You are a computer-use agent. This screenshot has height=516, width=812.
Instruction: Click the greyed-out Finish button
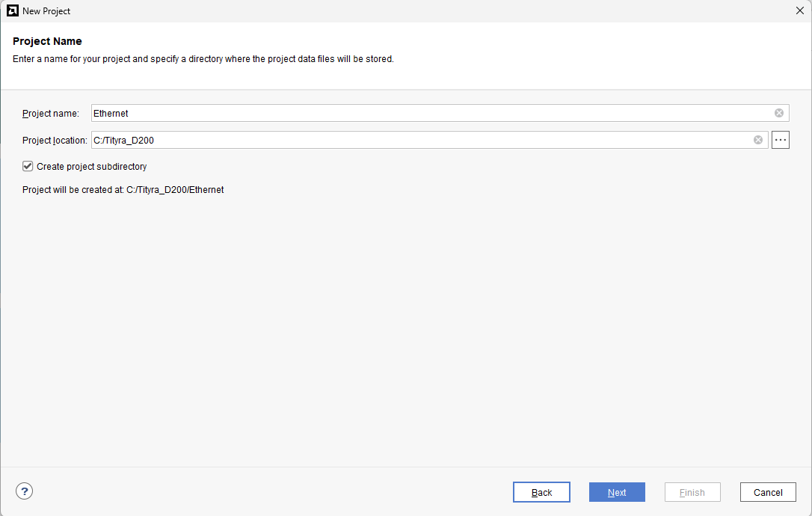692,492
